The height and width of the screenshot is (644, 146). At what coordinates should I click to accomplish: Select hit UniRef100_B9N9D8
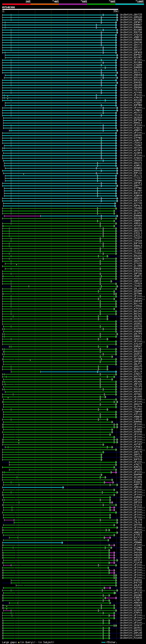click(131, 67)
